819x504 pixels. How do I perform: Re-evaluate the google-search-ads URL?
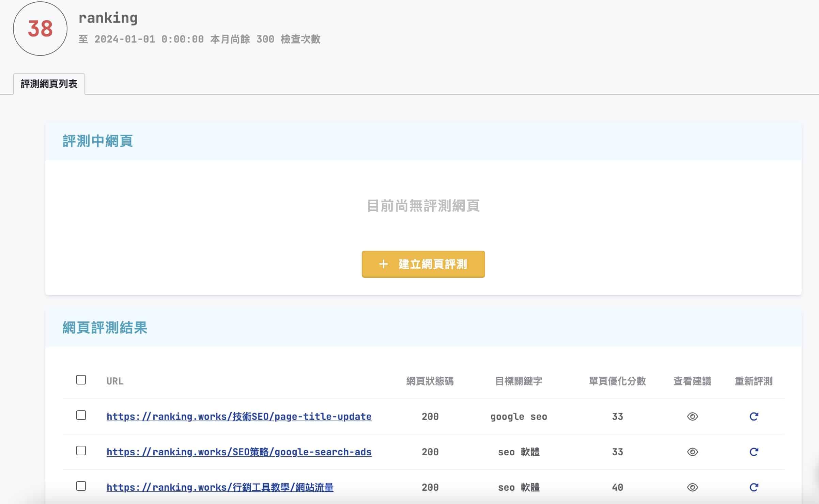[x=754, y=452]
